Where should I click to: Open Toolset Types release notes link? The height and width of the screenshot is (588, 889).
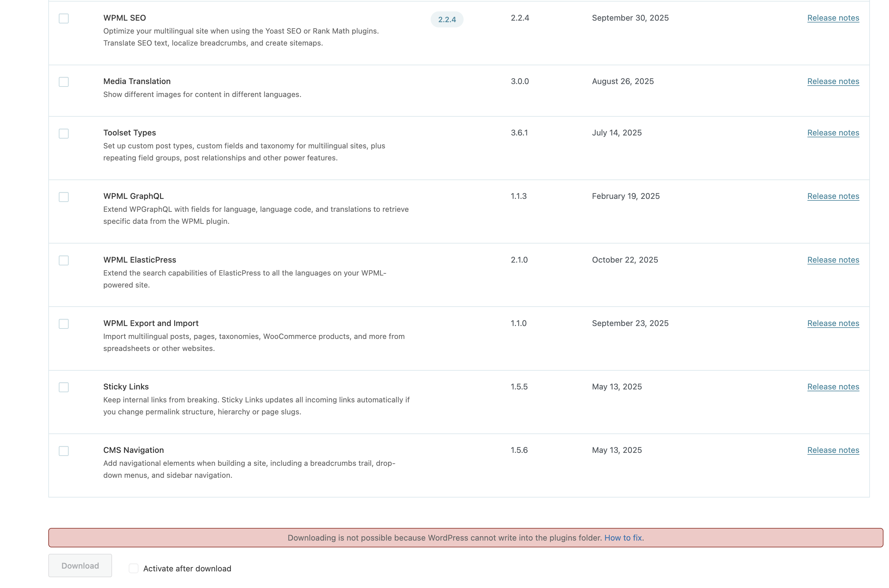(x=833, y=133)
